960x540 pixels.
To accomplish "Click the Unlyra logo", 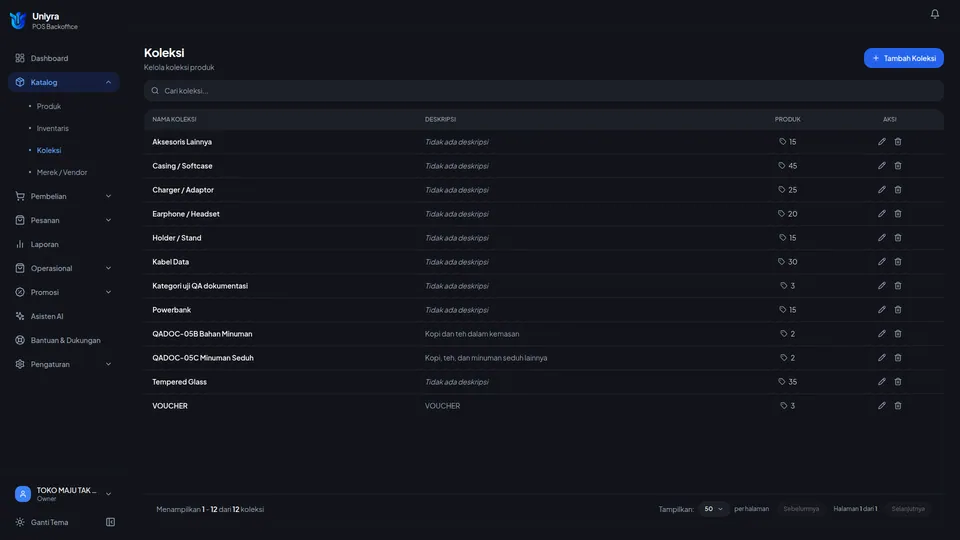I will click(18, 20).
